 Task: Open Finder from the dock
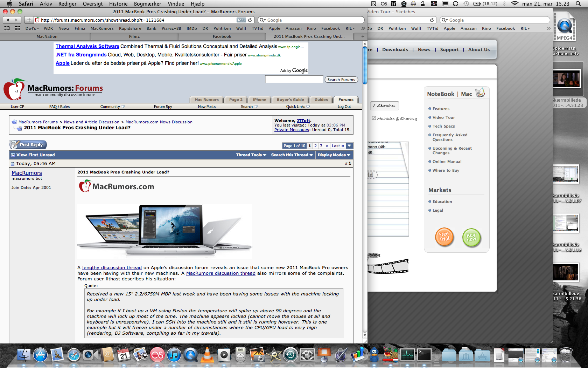click(24, 355)
